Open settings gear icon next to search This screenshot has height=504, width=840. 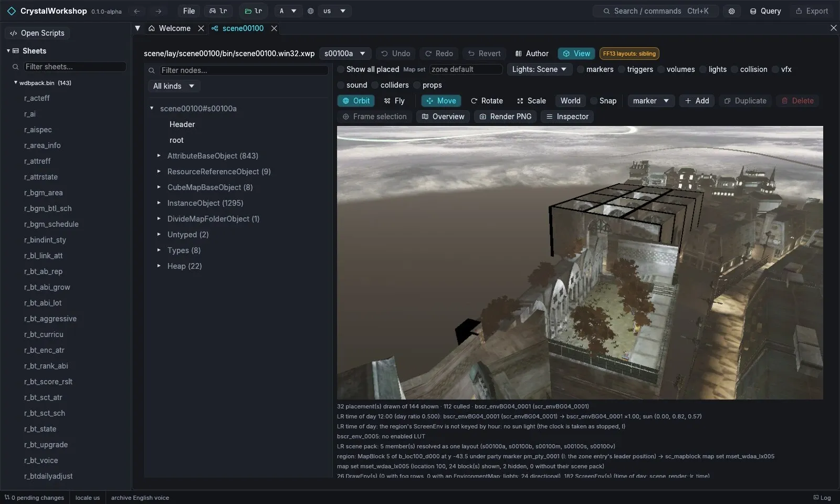731,11
